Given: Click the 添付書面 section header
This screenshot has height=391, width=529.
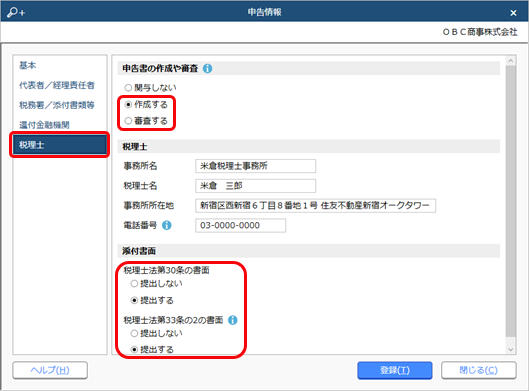Looking at the screenshot, I should pyautogui.click(x=309, y=251).
